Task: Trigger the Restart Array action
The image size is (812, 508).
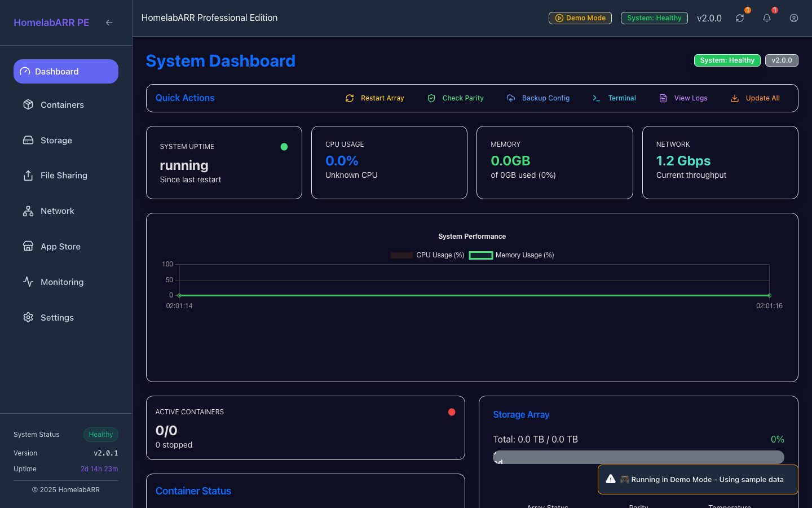Action: coord(374,98)
